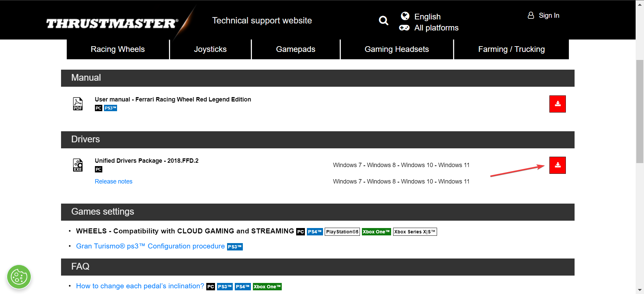
Task: Click the Manual section header
Action: (318, 78)
